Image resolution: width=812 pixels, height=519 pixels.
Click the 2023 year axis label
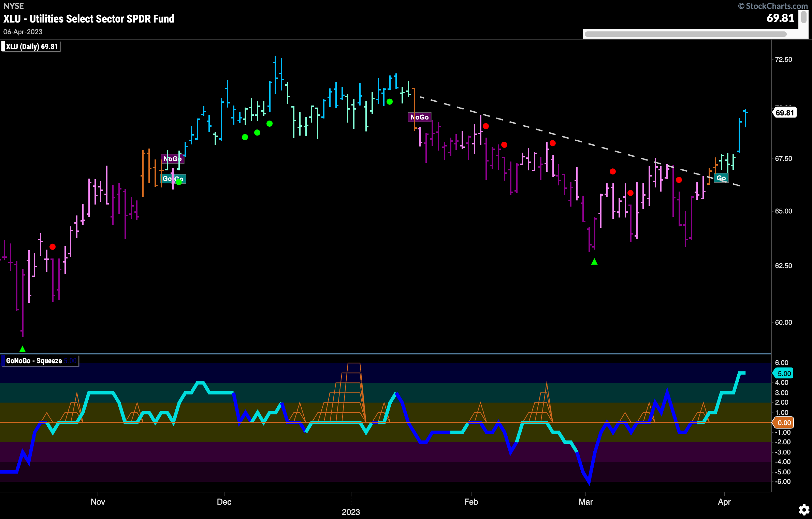(351, 512)
